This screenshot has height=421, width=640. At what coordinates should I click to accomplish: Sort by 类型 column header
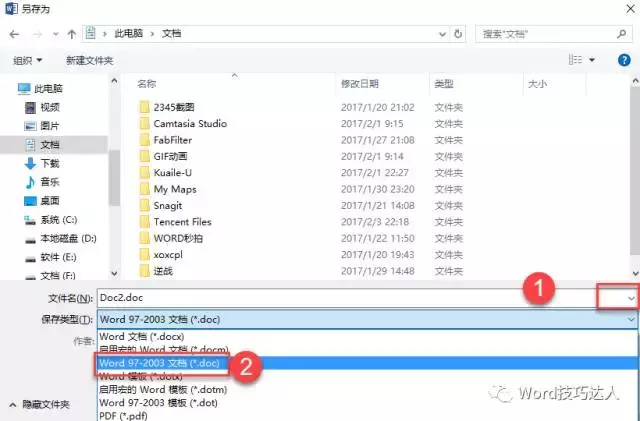pos(444,84)
